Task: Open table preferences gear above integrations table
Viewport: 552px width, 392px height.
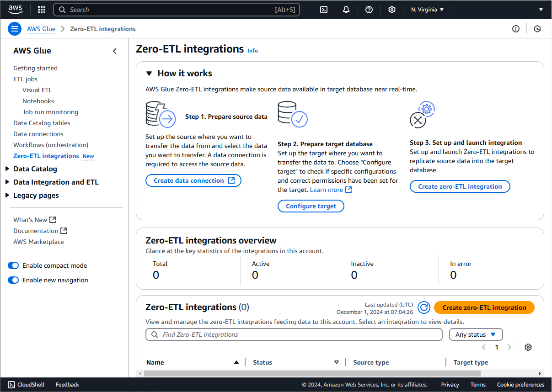Action: pyautogui.click(x=528, y=347)
